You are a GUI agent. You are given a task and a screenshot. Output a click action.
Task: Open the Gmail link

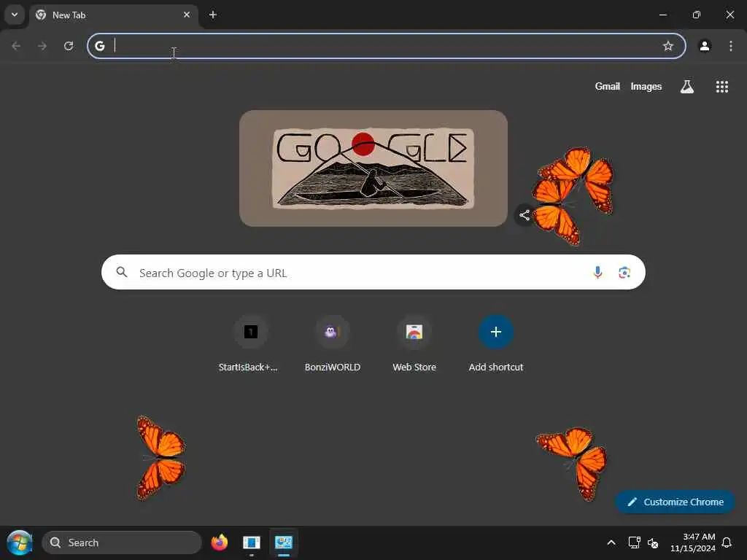(608, 86)
